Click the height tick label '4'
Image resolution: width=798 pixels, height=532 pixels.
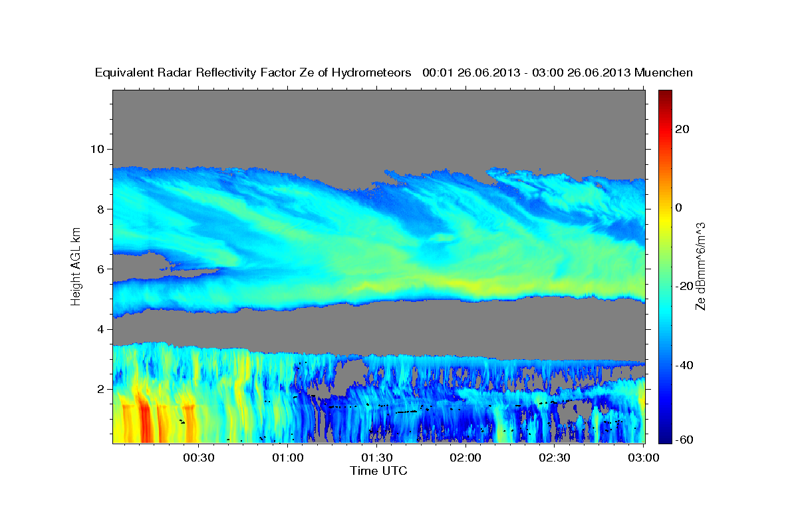point(102,329)
